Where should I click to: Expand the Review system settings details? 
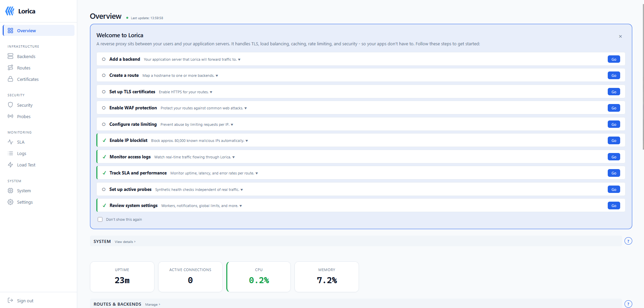(240, 206)
